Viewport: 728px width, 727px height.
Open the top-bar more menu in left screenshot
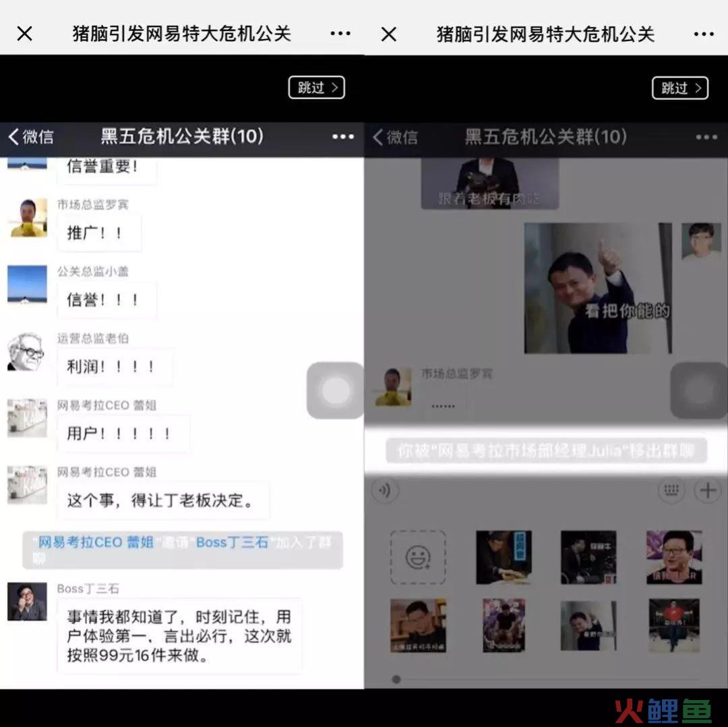340,34
